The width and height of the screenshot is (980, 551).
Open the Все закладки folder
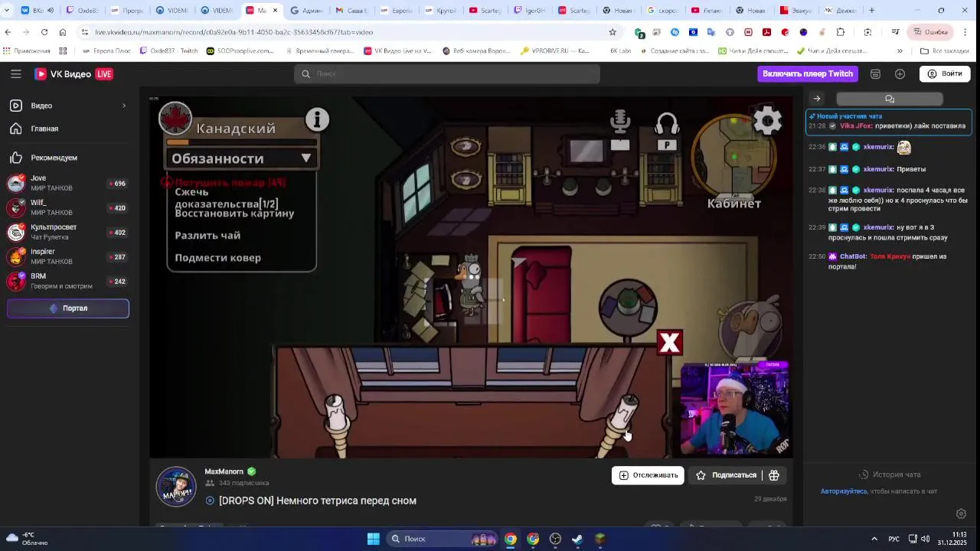point(945,51)
